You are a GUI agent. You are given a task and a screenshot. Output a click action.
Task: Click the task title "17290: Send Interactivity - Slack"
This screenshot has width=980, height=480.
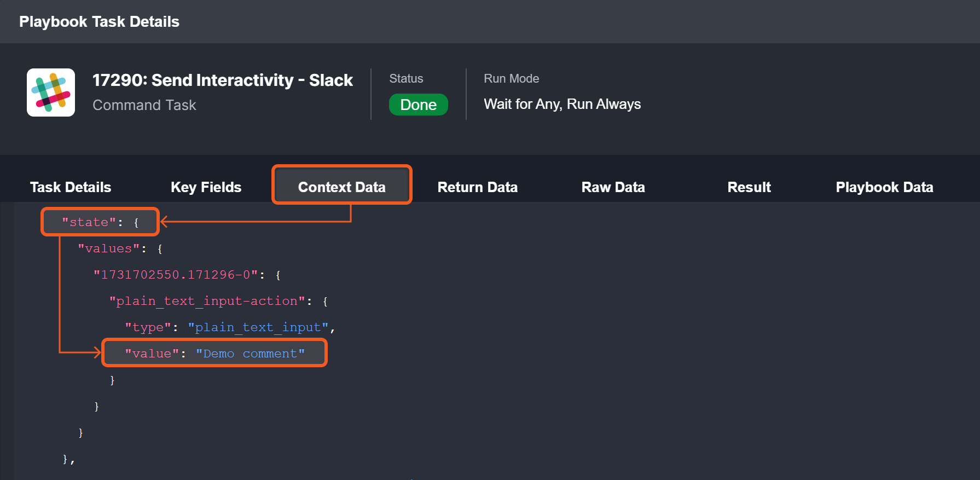pos(222,80)
